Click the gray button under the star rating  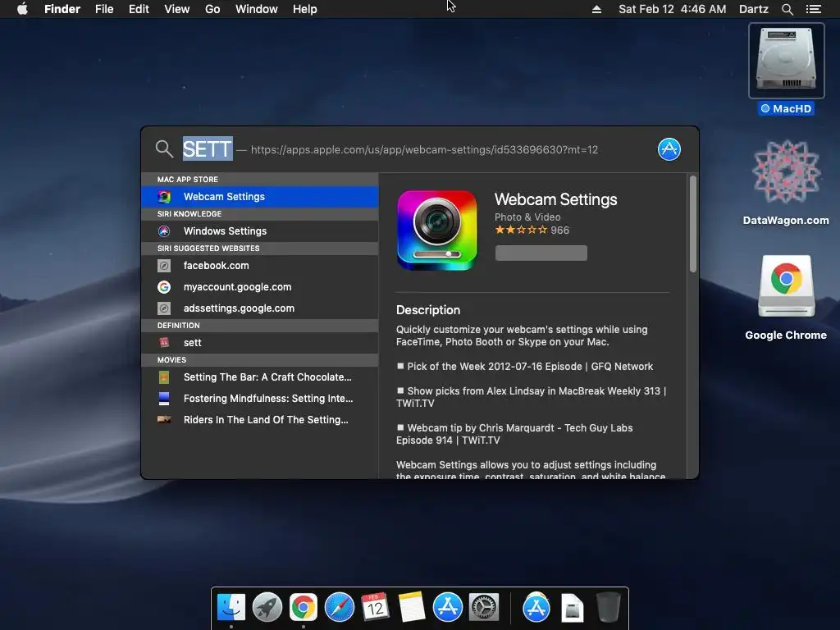[541, 253]
